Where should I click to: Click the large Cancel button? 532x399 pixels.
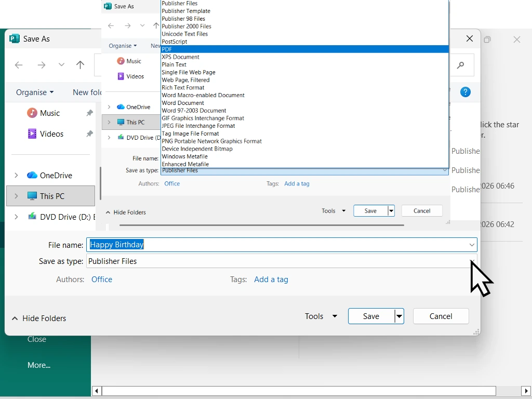coord(441,316)
